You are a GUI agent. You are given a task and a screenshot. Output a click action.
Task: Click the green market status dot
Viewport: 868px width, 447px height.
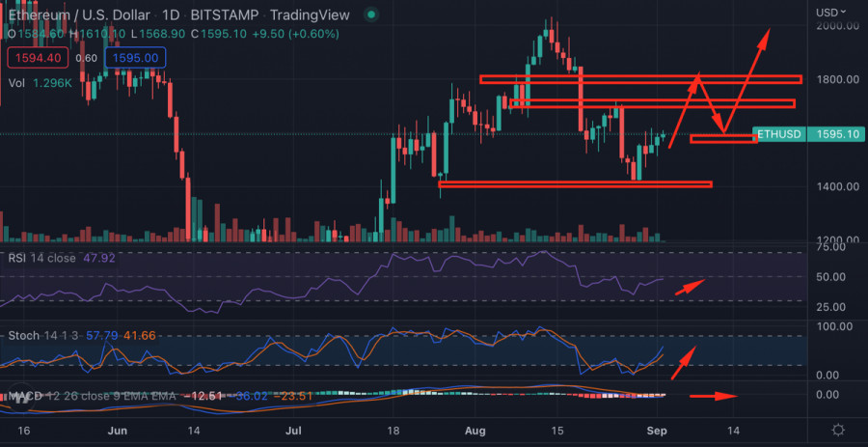pos(371,14)
